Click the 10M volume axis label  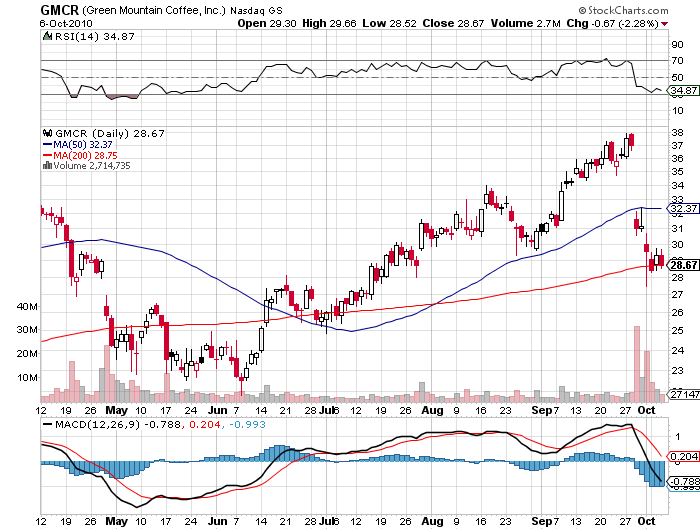click(x=28, y=378)
